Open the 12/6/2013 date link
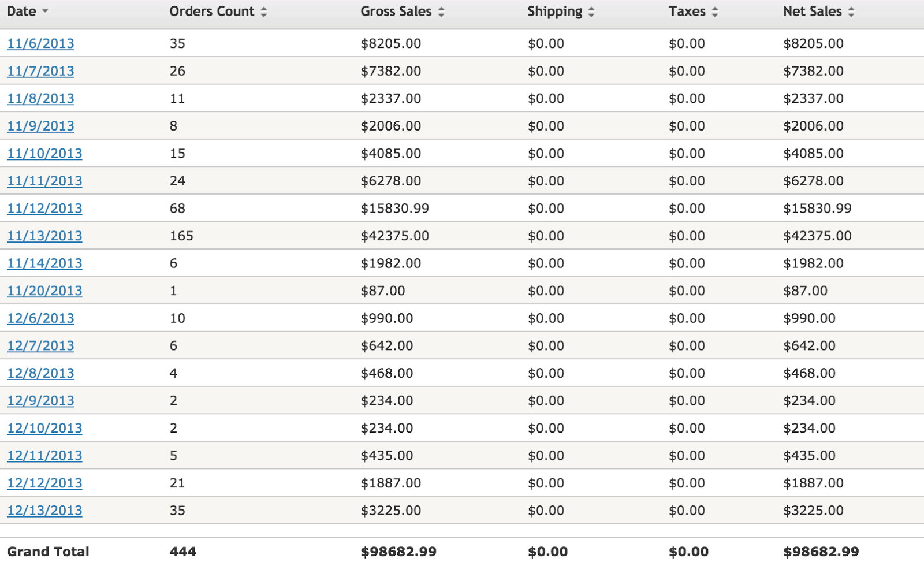The height and width of the screenshot is (562, 924). tap(40, 318)
